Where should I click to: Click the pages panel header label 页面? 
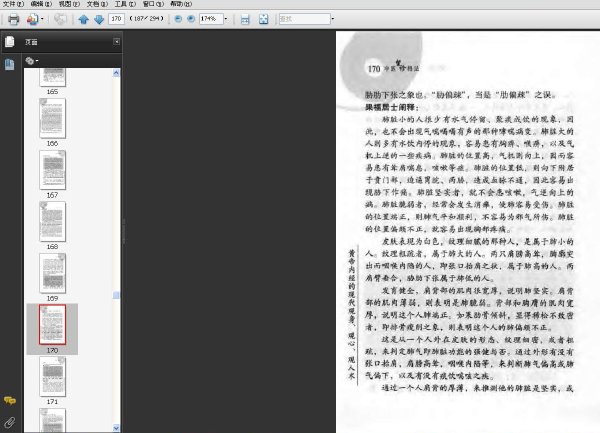coord(31,42)
